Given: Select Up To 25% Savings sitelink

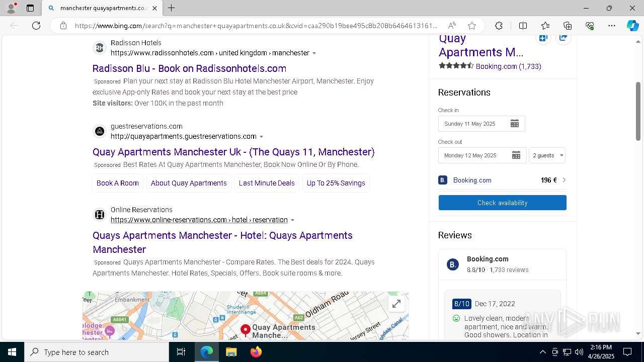Looking at the screenshot, I should 336,183.
